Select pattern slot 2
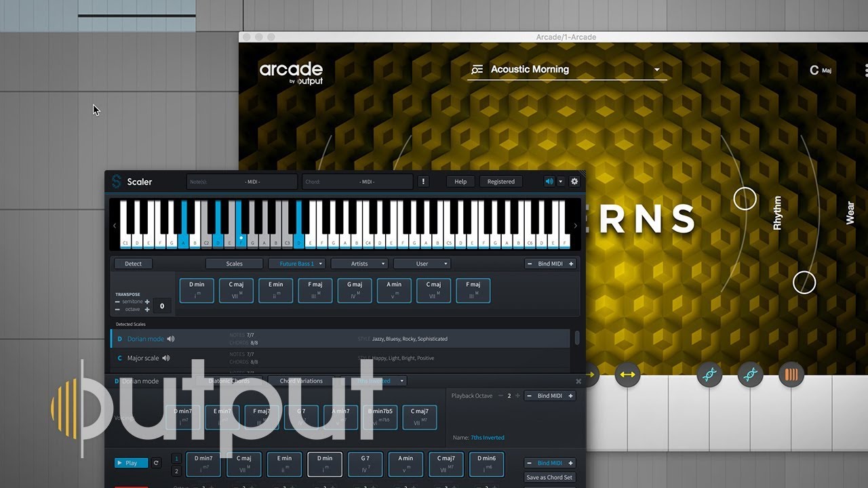 (x=176, y=471)
